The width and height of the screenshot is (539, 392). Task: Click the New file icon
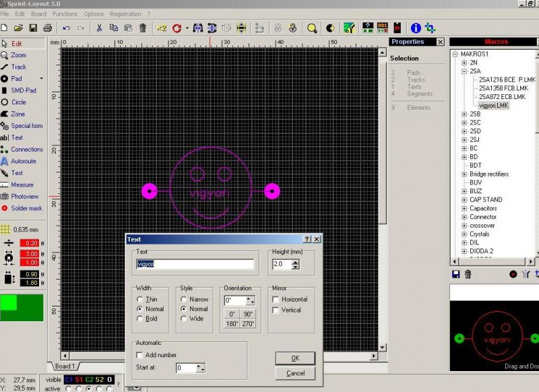click(x=4, y=28)
